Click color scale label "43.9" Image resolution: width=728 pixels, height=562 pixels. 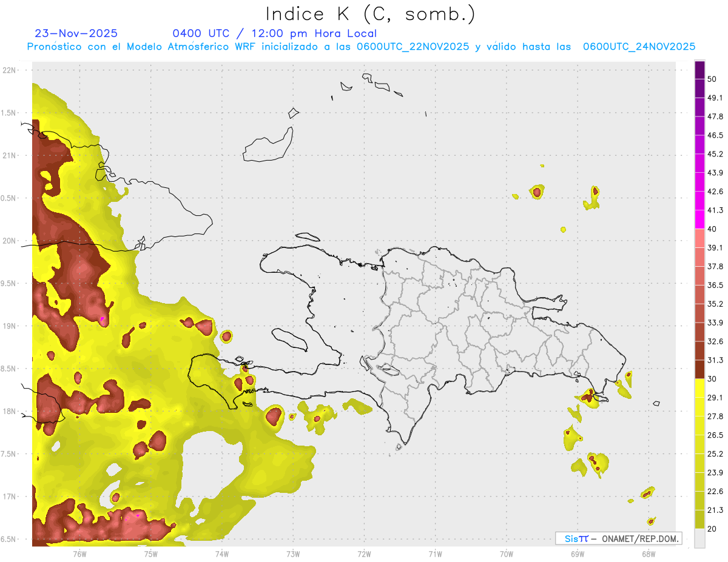715,173
